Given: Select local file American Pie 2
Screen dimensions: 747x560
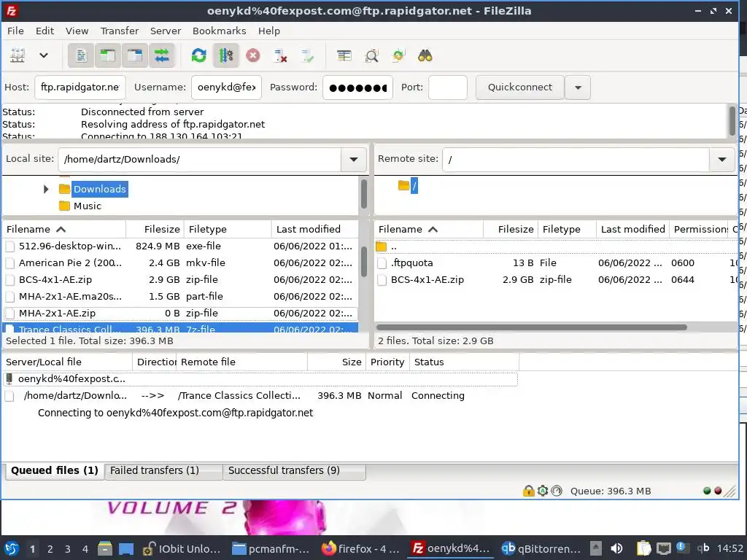Looking at the screenshot, I should click(x=179, y=262).
